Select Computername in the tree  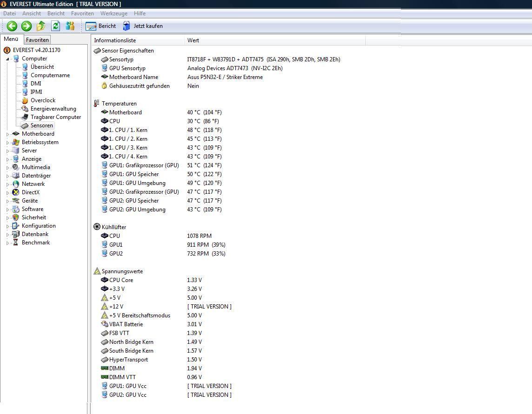pyautogui.click(x=50, y=75)
